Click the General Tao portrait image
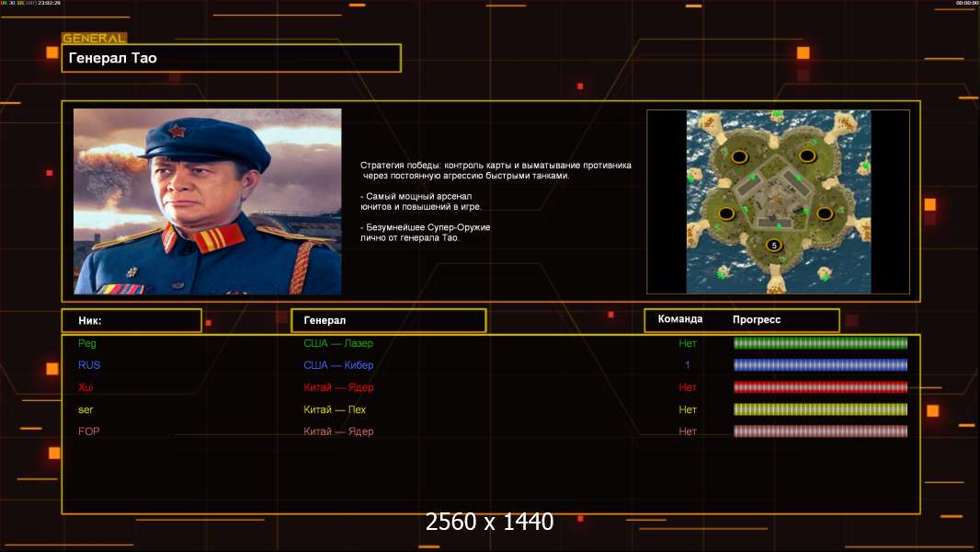 (x=208, y=201)
